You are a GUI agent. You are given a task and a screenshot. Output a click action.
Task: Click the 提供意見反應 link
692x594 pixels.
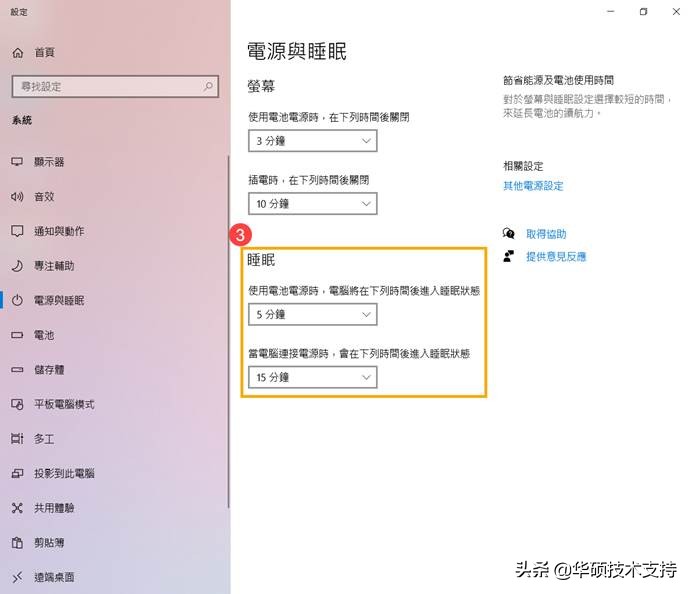[556, 256]
